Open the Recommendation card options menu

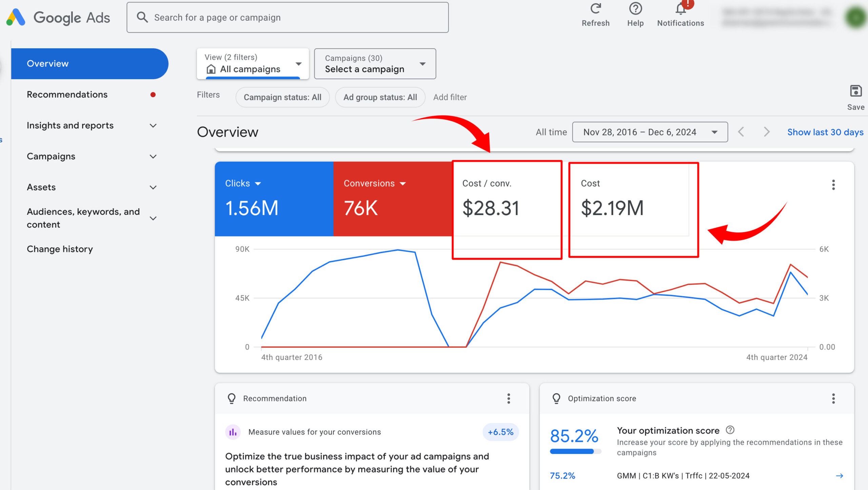[x=508, y=399]
